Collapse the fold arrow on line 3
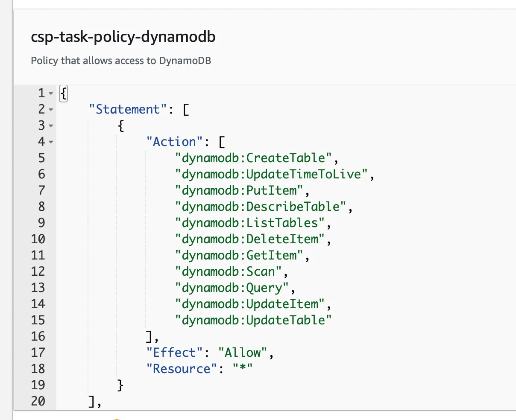The height and width of the screenshot is (420, 516). click(51, 126)
